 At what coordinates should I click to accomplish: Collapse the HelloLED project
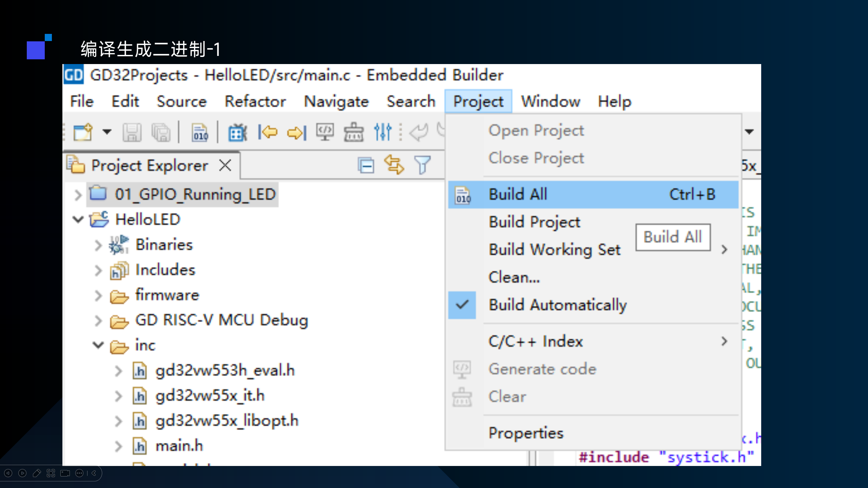[78, 219]
